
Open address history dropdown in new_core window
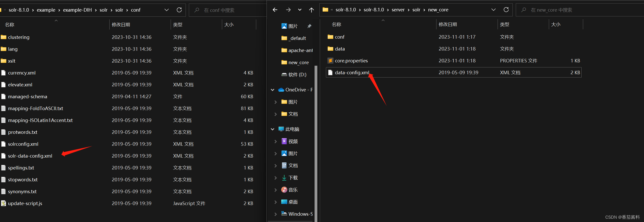(x=493, y=10)
